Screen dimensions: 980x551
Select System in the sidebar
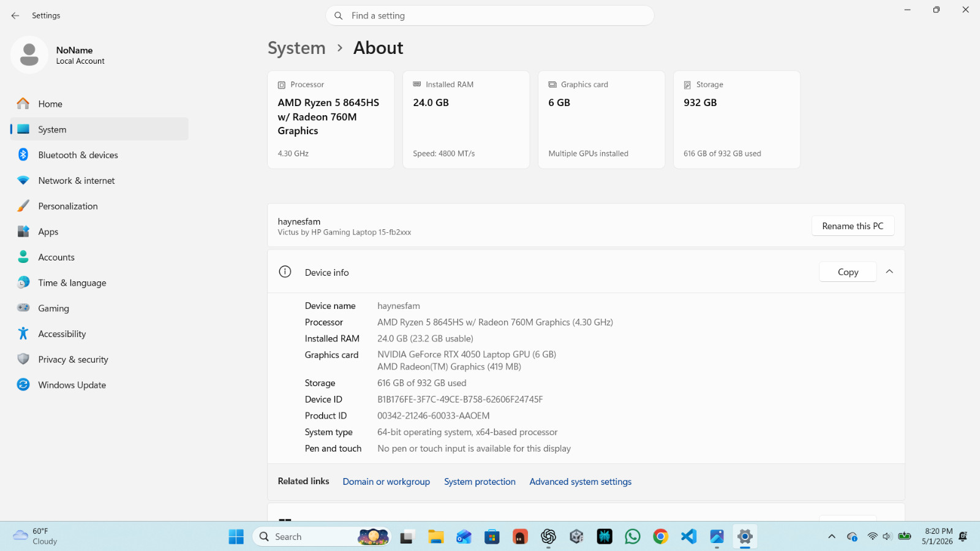click(99, 129)
